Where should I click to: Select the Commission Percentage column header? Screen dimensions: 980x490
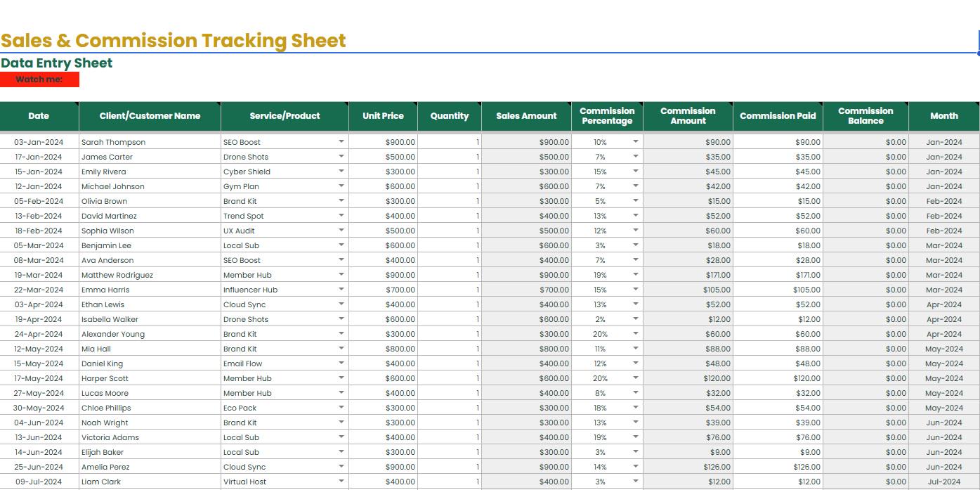[607, 116]
